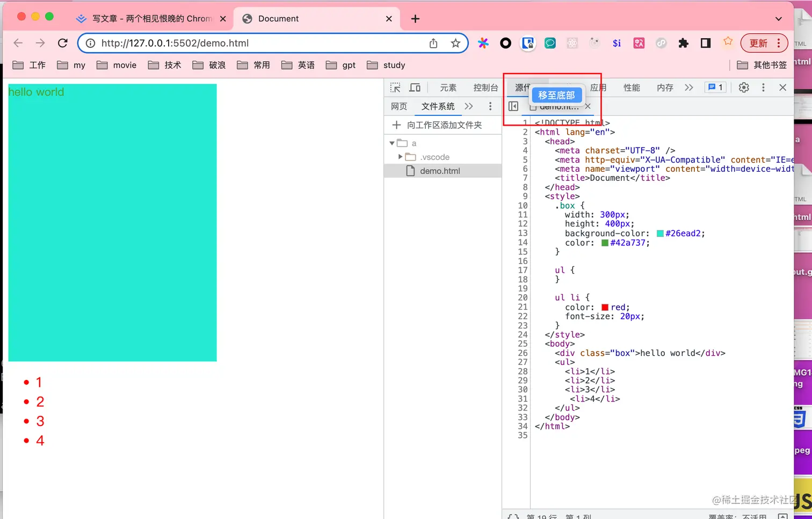
Task: Open the colorful asterisk extension
Action: (x=483, y=43)
